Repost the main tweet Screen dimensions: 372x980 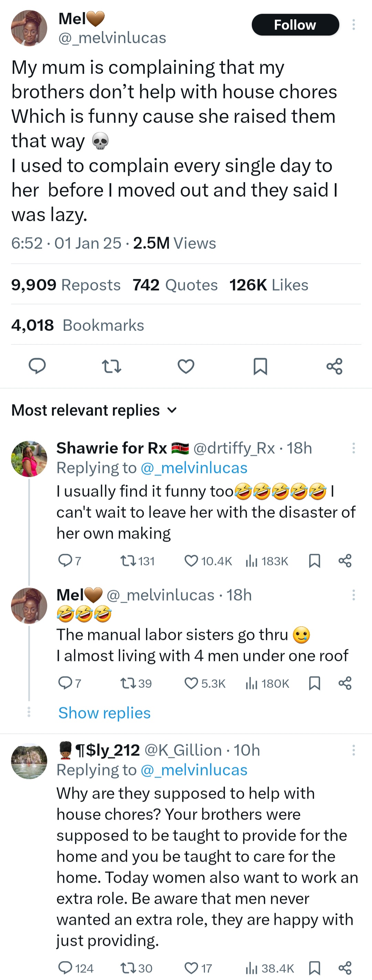(112, 366)
